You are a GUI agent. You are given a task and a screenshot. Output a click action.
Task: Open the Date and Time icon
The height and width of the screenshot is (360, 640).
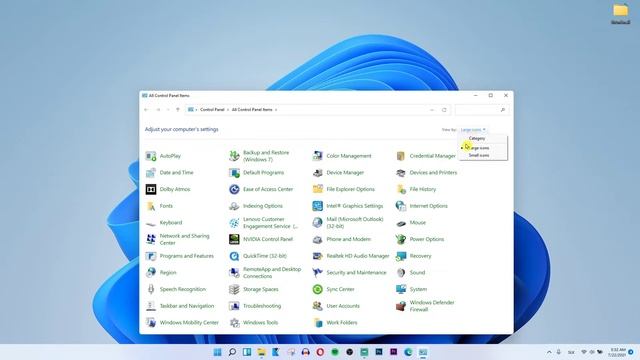click(151, 173)
